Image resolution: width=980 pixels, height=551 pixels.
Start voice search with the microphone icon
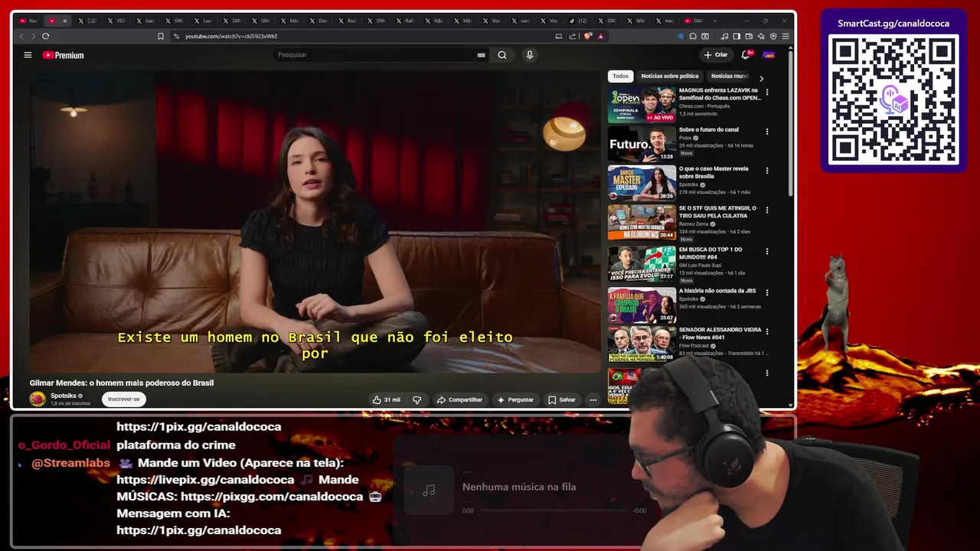529,55
